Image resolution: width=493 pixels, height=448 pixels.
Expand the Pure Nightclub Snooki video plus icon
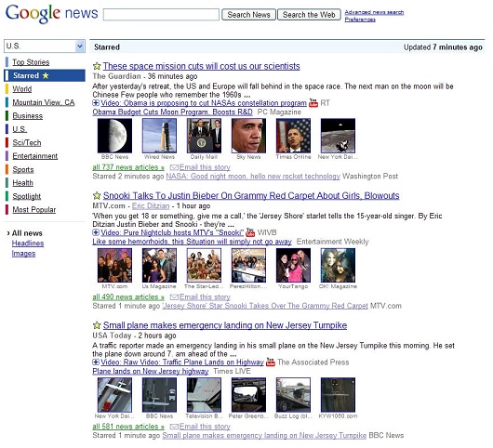point(96,232)
